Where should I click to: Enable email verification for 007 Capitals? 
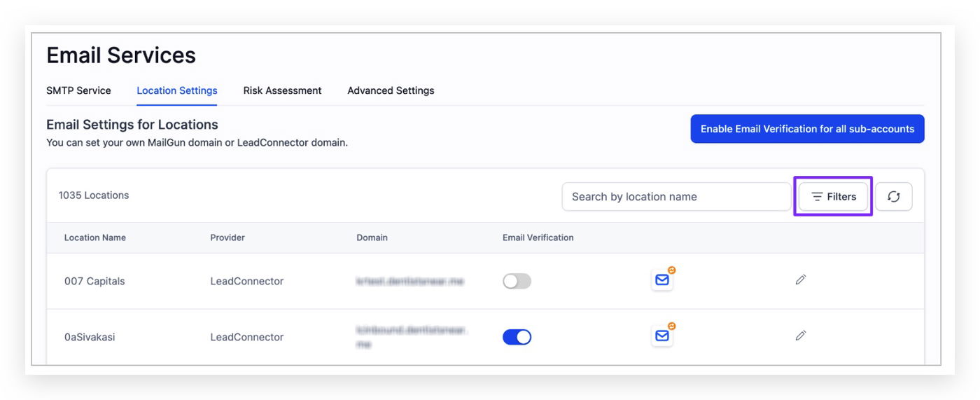[517, 281]
